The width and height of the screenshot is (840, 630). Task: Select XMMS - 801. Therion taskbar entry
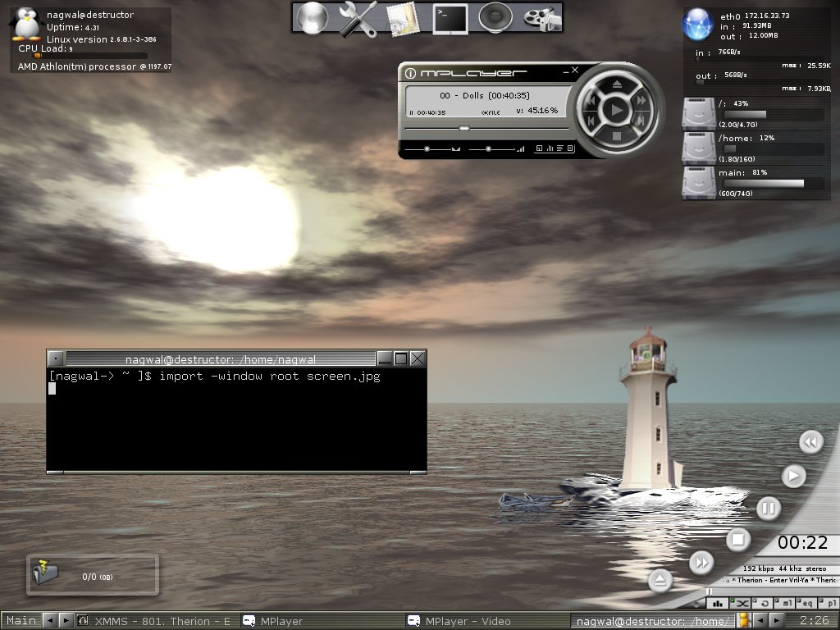155,621
